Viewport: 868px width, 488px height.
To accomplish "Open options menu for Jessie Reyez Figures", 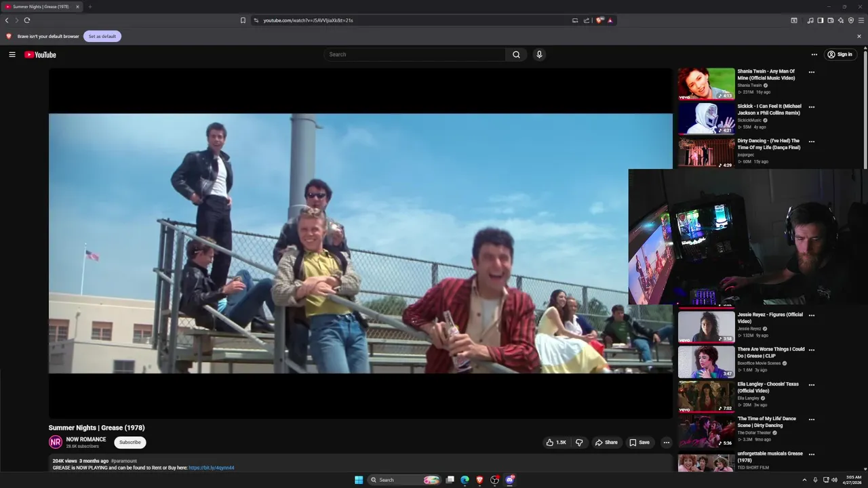I will 812,315.
